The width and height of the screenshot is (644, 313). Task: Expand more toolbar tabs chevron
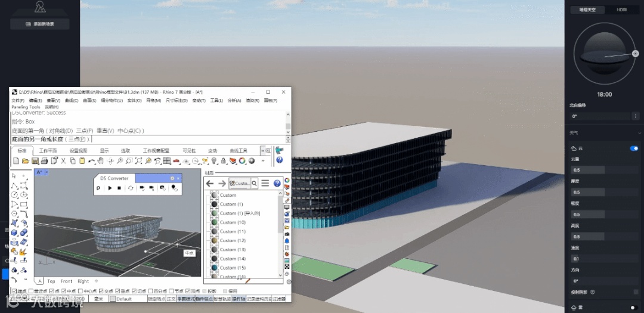click(x=262, y=151)
